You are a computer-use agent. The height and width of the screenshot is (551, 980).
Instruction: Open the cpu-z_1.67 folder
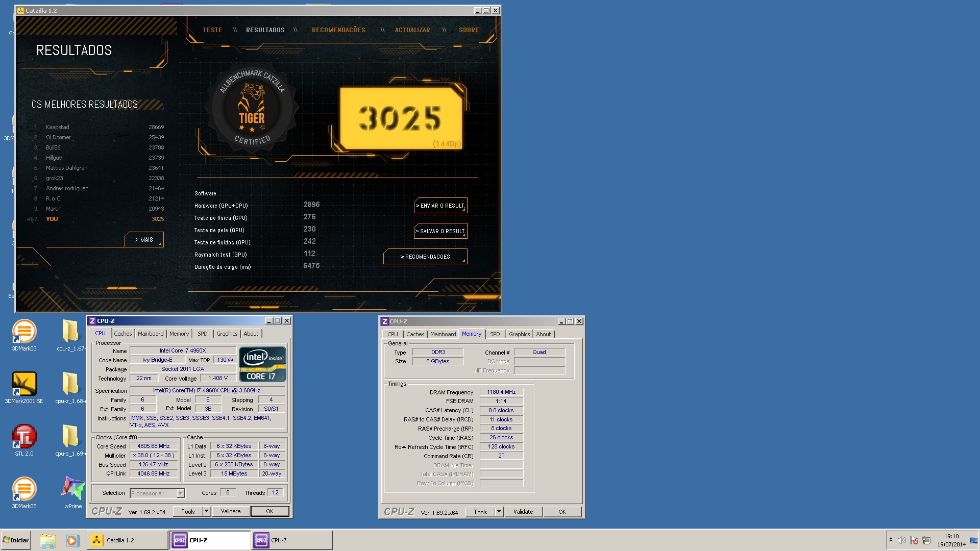coord(70,334)
